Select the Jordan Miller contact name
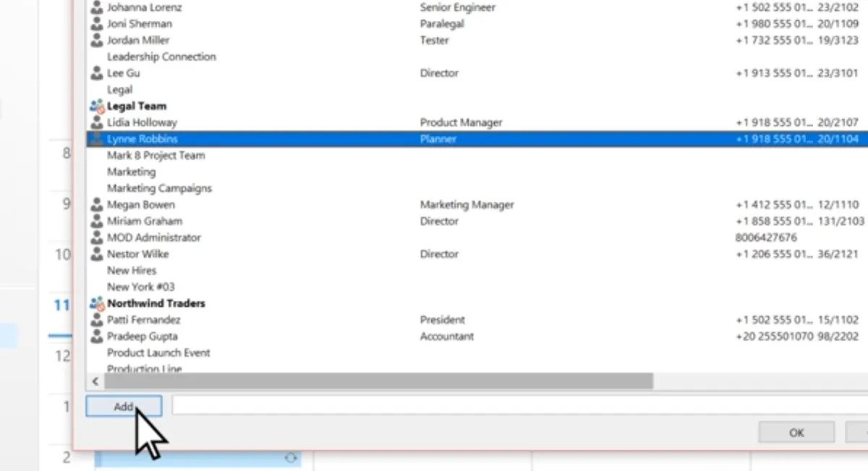Viewport: 868px width, 471px height. tap(138, 41)
